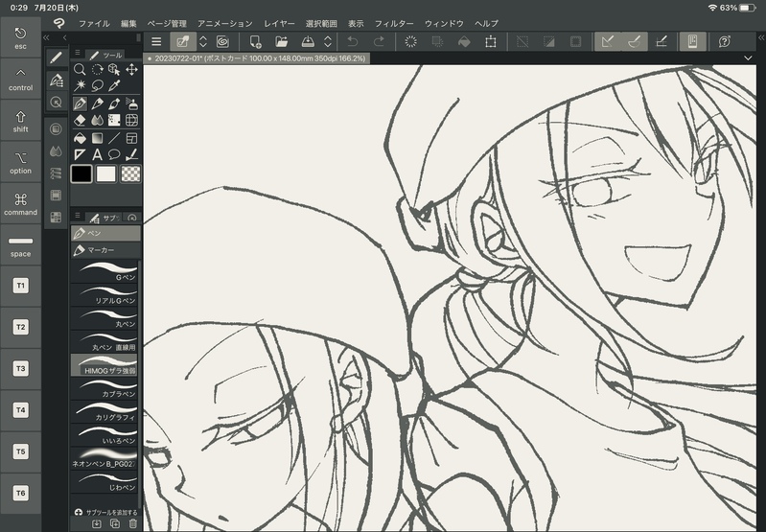Select the Eyedropper tool
The image size is (766, 532).
pos(114,85)
